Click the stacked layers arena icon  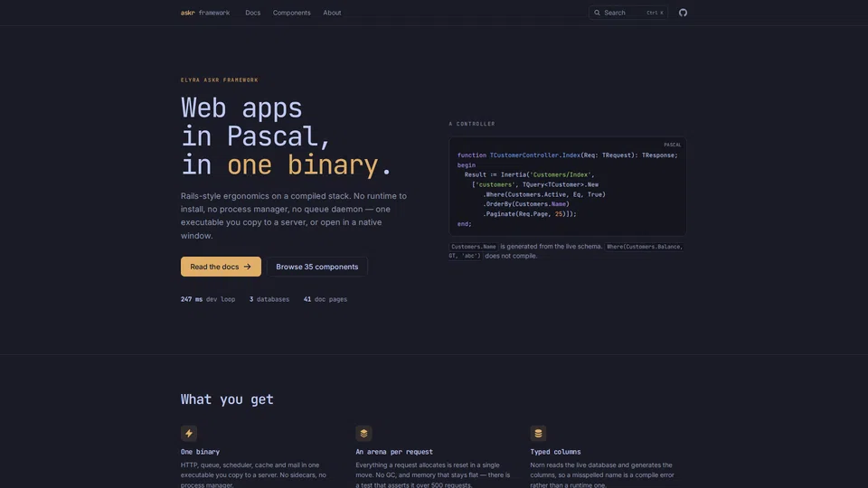363,433
